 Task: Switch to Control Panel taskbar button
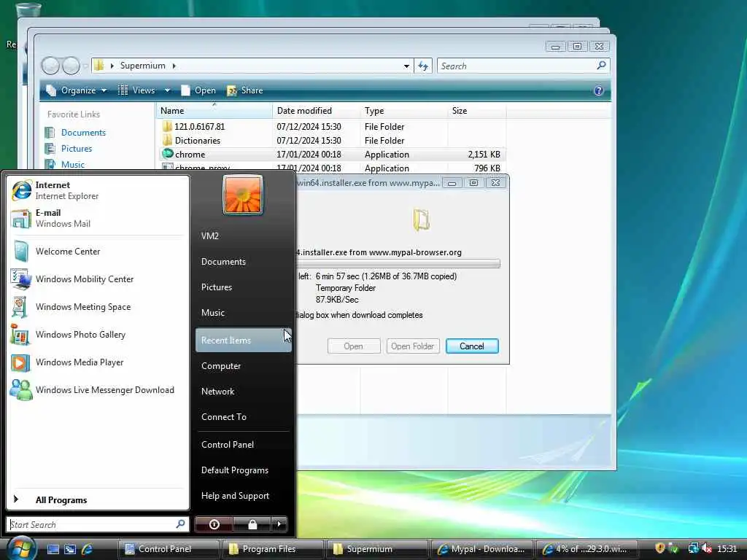pos(169,549)
